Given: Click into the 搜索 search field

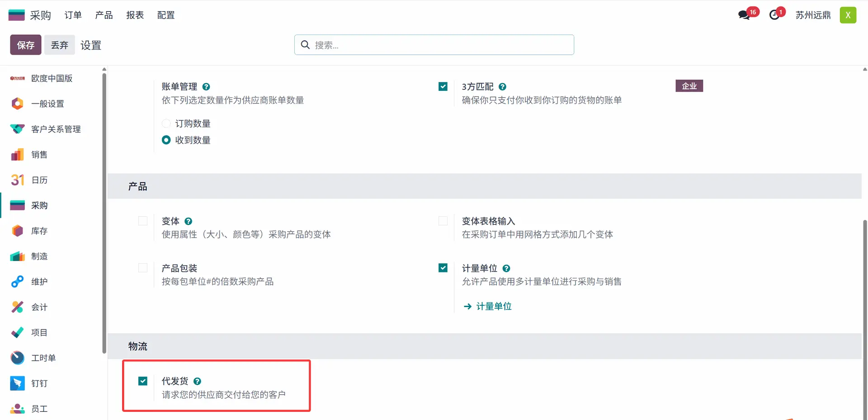Looking at the screenshot, I should [439, 45].
